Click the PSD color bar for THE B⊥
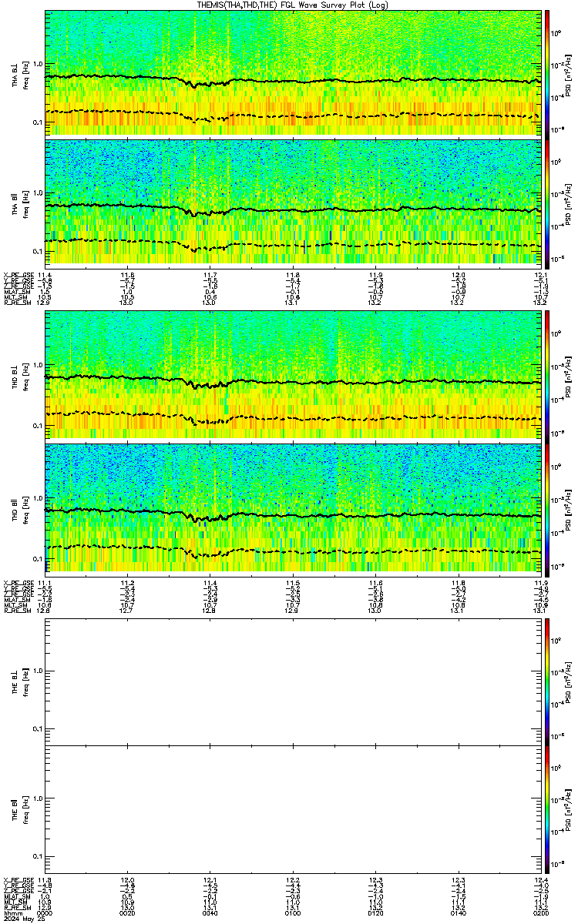The image size is (578, 924). click(x=546, y=681)
